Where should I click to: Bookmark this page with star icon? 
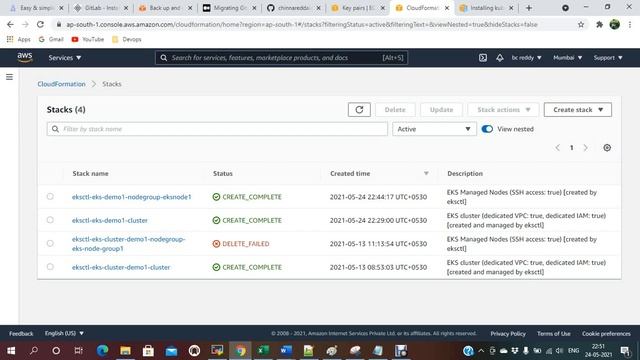tap(581, 24)
